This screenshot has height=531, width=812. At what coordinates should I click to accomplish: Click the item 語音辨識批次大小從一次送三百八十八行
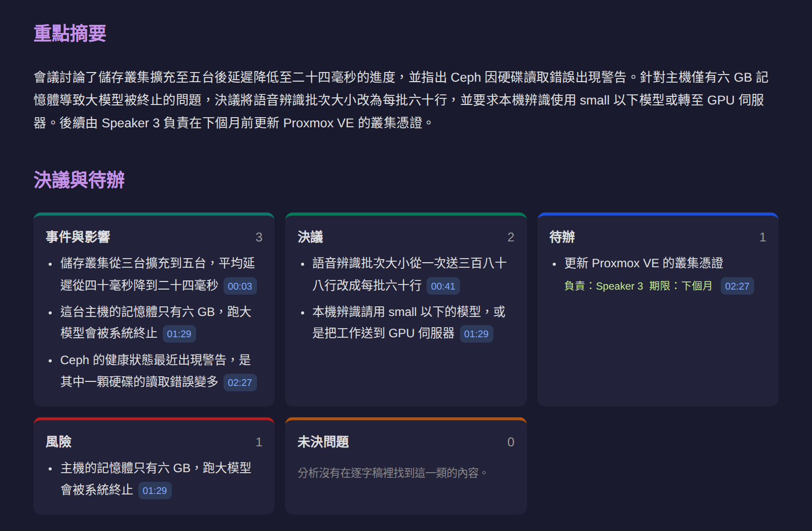click(x=410, y=274)
